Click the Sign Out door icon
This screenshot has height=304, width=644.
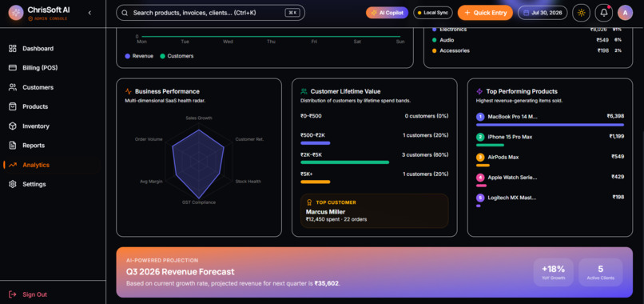pos(13,294)
